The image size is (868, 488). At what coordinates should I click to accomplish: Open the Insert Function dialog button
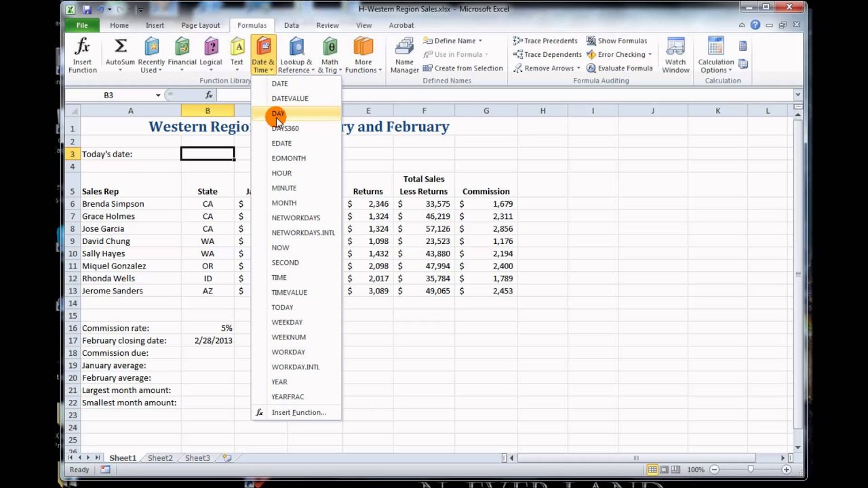click(x=82, y=56)
